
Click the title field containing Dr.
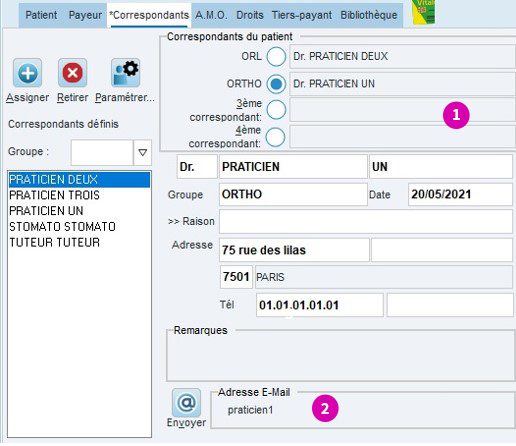point(197,167)
